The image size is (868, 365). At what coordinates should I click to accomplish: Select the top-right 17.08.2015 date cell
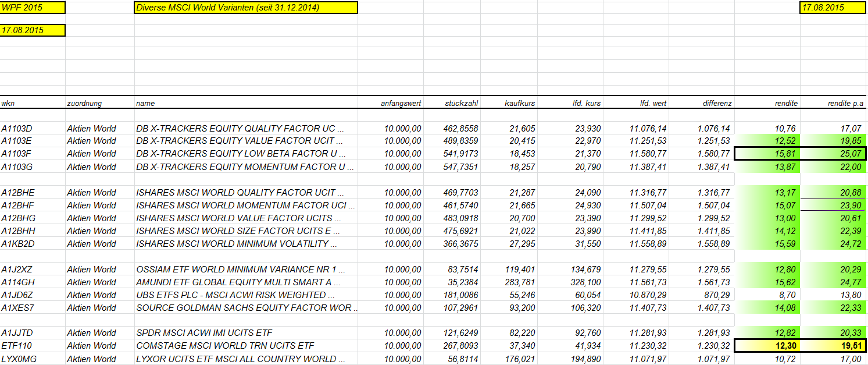pos(833,8)
